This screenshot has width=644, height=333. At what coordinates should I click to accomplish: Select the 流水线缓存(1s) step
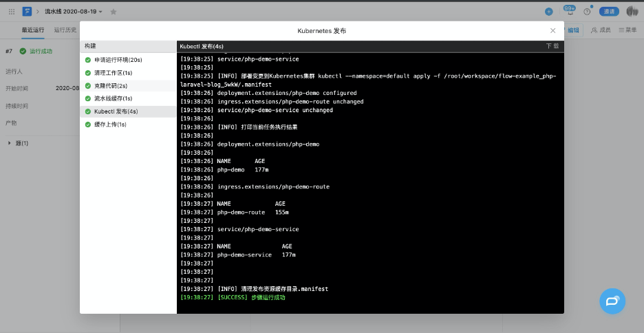128,98
